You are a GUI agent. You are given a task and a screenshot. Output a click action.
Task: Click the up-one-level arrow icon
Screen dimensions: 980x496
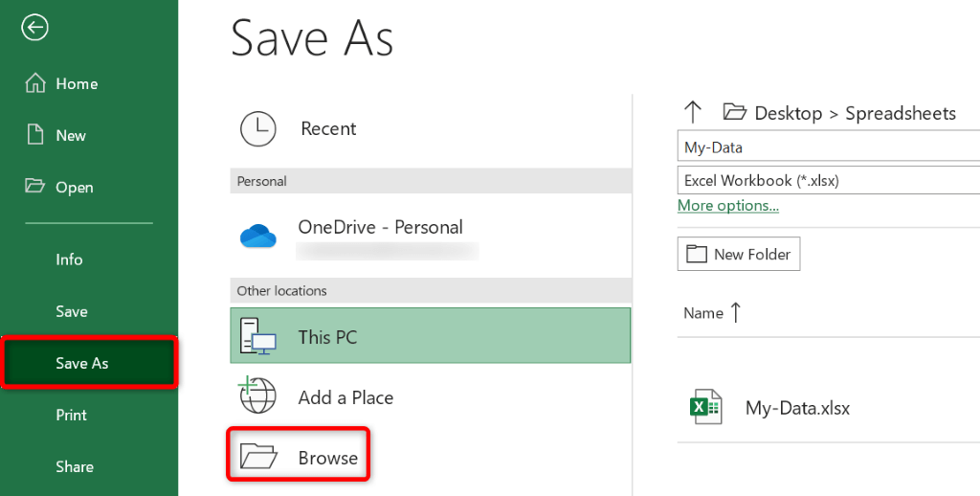[693, 112]
